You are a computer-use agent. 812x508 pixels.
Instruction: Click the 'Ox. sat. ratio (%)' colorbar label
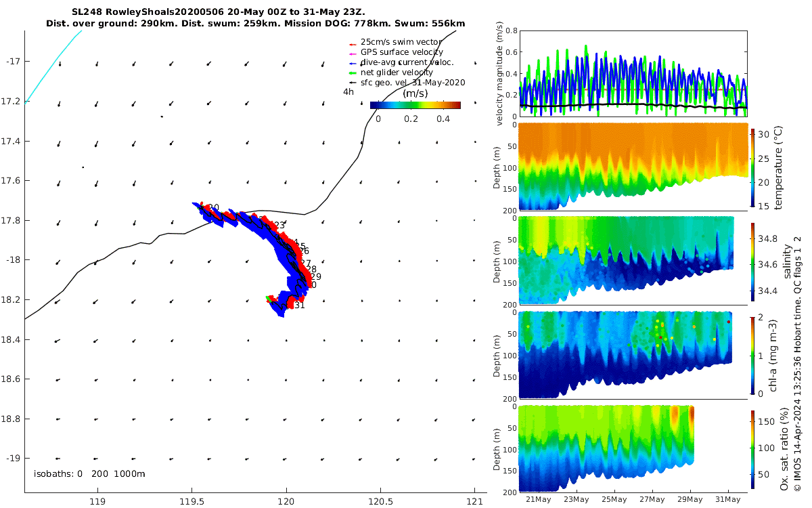pyautogui.click(x=784, y=449)
